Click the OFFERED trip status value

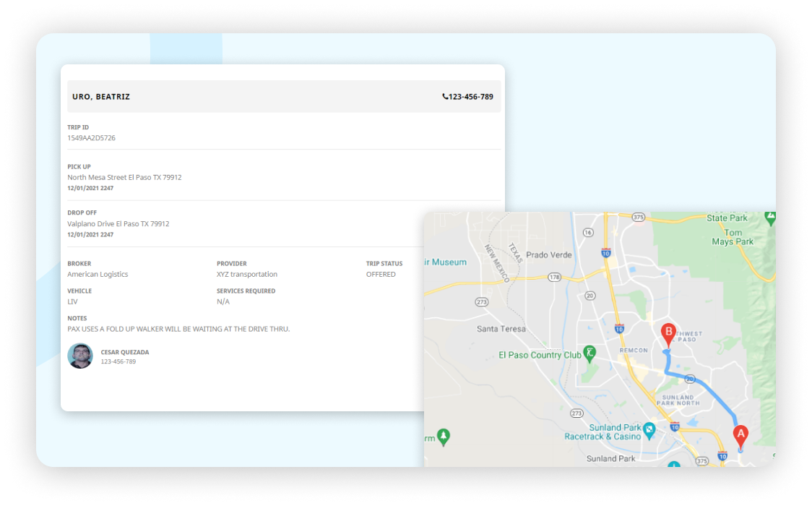[x=381, y=274]
